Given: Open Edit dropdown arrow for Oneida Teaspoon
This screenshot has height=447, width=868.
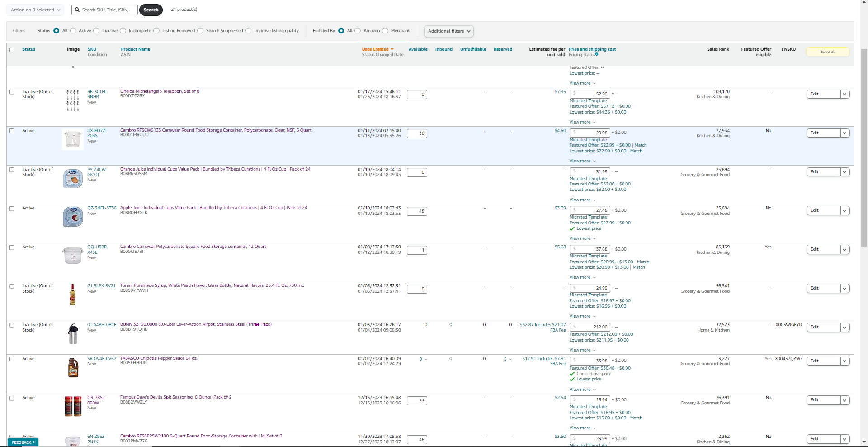Looking at the screenshot, I should [x=844, y=94].
